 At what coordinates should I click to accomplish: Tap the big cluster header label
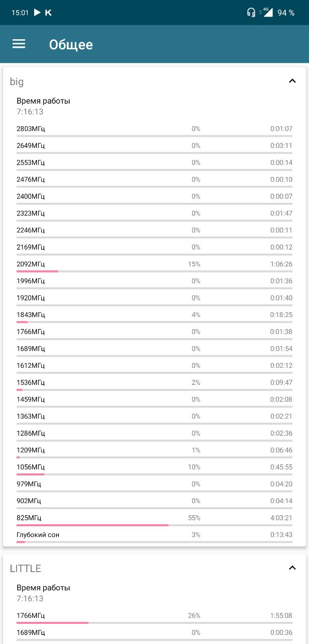click(x=17, y=82)
